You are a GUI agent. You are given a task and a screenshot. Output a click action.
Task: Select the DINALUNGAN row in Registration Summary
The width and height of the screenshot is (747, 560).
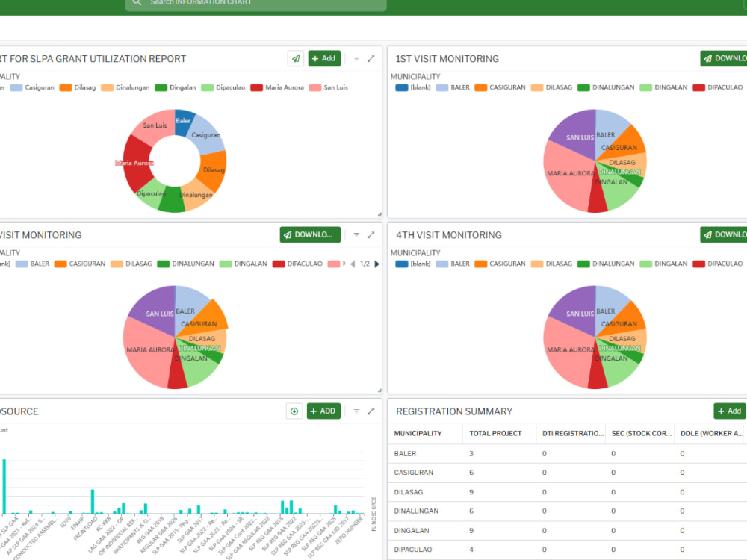click(x=568, y=511)
